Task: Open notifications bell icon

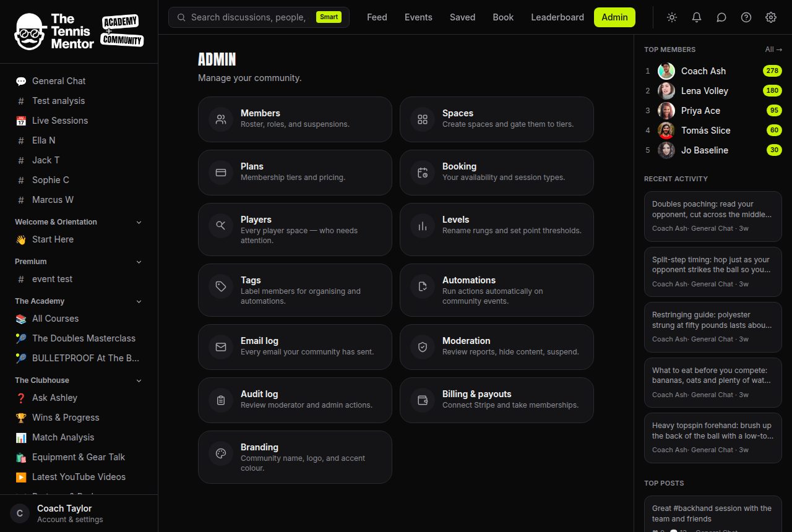Action: coord(697,17)
